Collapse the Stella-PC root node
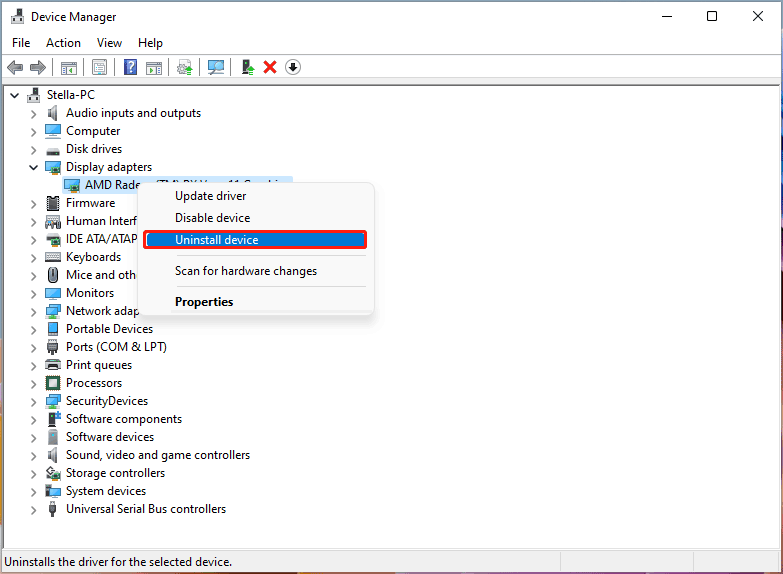 [15, 95]
